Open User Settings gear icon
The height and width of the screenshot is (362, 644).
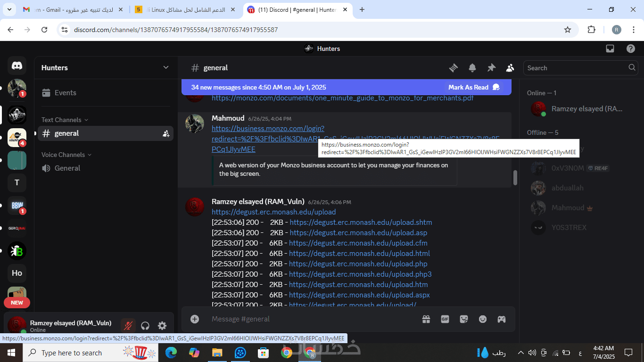point(162,325)
